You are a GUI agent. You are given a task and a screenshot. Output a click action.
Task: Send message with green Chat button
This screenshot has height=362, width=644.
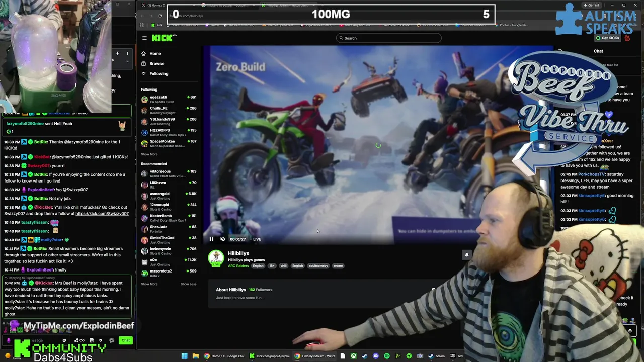pyautogui.click(x=126, y=340)
